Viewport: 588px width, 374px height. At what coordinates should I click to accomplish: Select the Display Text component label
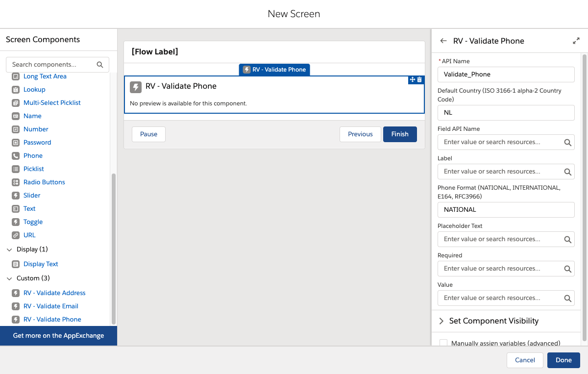[41, 264]
